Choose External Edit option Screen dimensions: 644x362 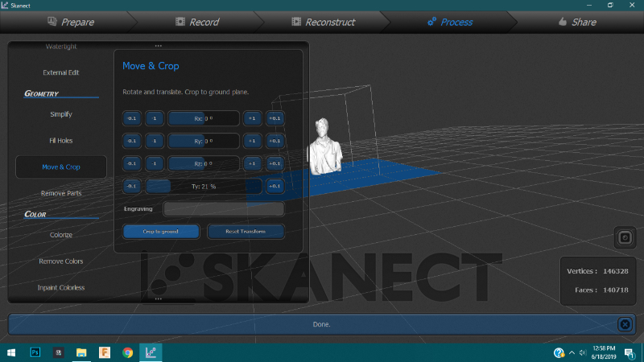point(61,72)
